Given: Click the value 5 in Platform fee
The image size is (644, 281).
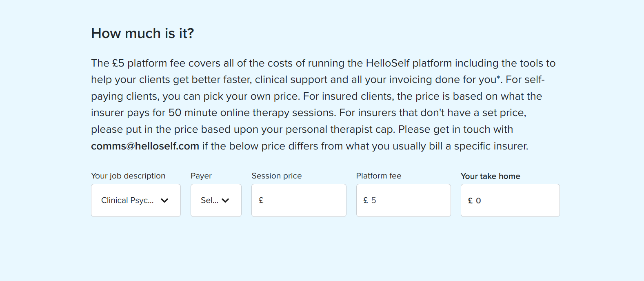Looking at the screenshot, I should (374, 200).
